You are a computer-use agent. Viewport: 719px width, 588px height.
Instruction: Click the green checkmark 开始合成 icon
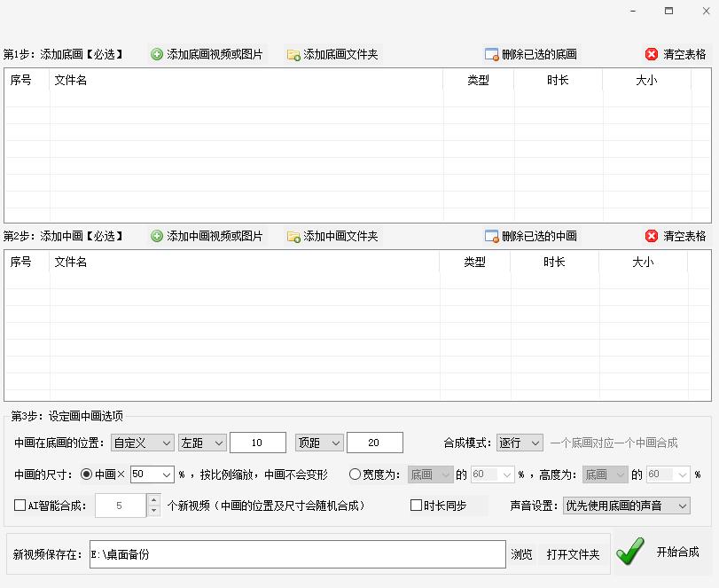tap(630, 553)
